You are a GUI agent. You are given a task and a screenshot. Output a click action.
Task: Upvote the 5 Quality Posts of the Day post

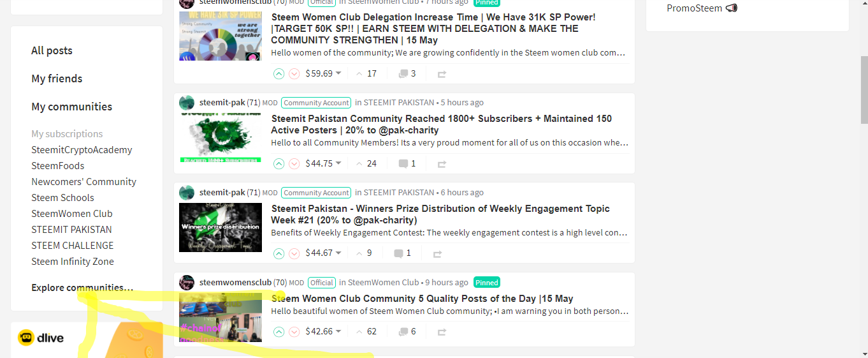pyautogui.click(x=278, y=332)
